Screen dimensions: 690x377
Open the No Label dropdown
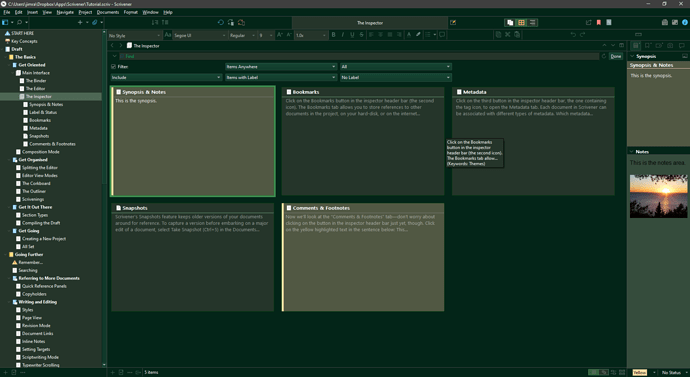point(396,77)
